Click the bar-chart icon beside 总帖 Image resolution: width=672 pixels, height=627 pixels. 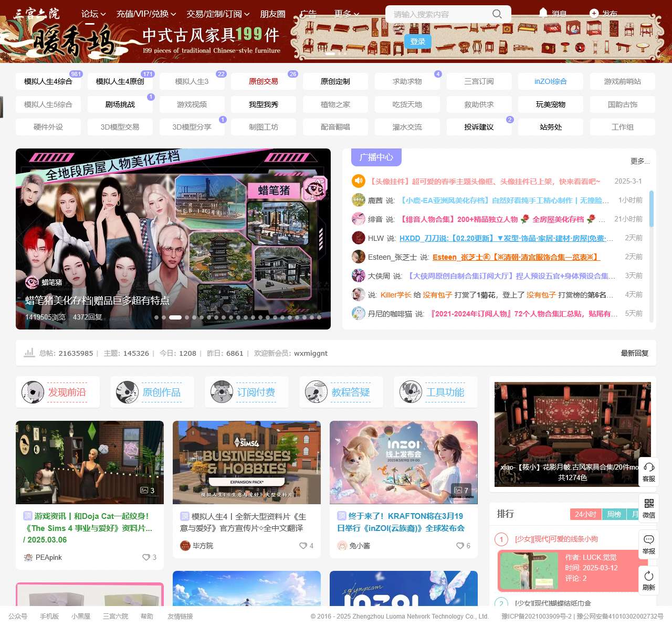[29, 353]
